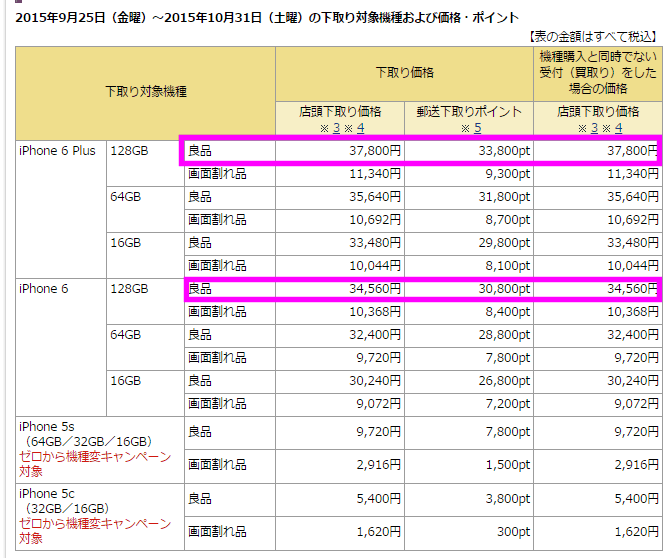The width and height of the screenshot is (667, 558).
Task: Click 良品 in highlighted iPhone 6 128GB row
Action: tap(200, 289)
